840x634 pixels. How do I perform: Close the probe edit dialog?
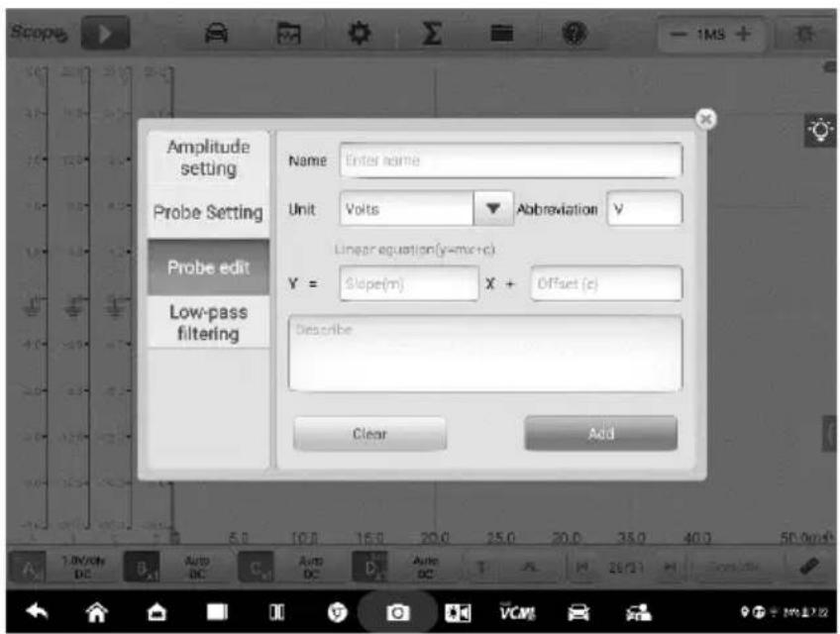click(x=706, y=119)
